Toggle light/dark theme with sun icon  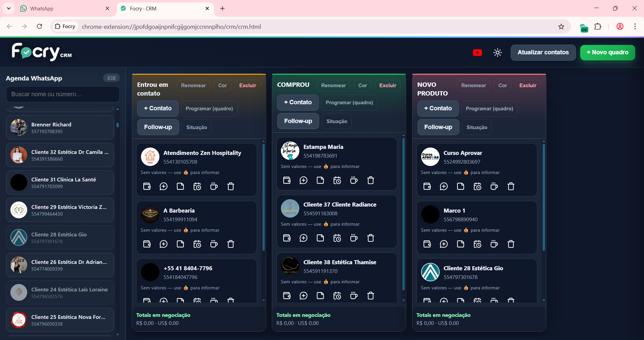click(x=497, y=53)
